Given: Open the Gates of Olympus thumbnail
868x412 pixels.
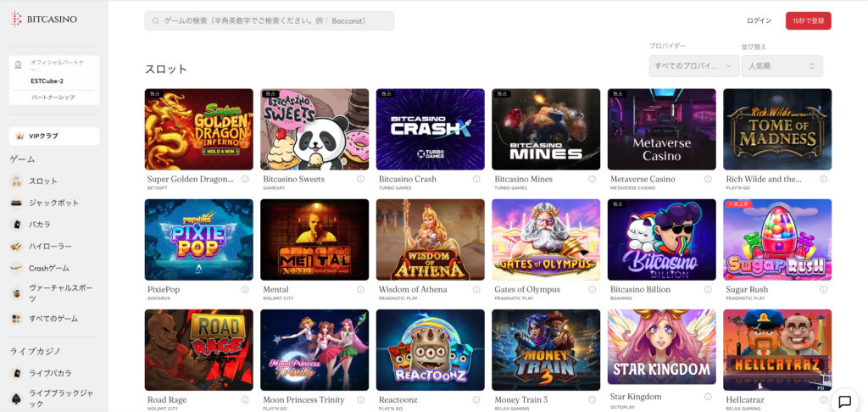Looking at the screenshot, I should [546, 239].
